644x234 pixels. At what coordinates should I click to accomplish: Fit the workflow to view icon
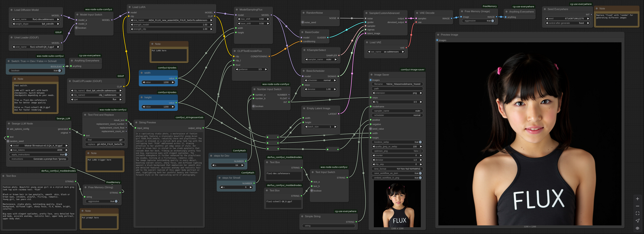click(638, 213)
